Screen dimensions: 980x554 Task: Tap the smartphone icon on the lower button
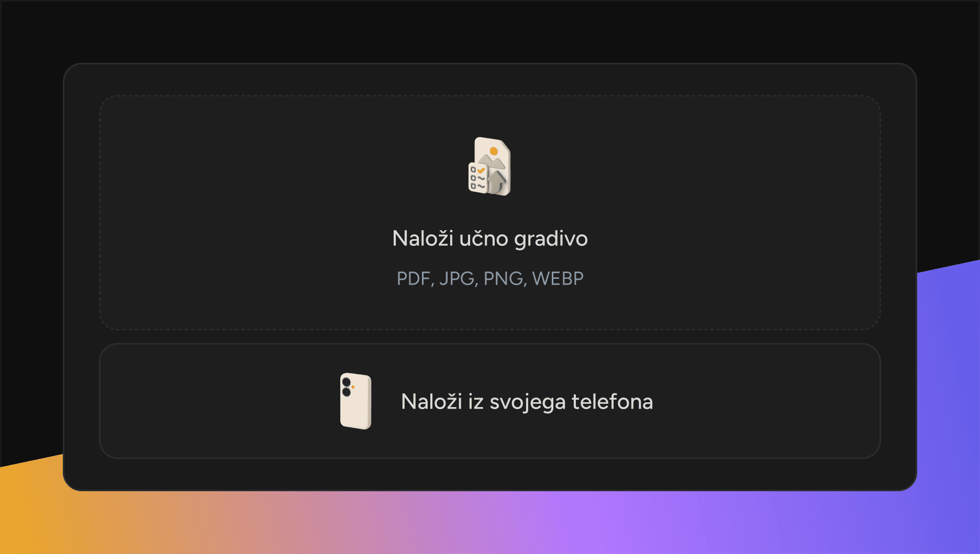pyautogui.click(x=355, y=402)
